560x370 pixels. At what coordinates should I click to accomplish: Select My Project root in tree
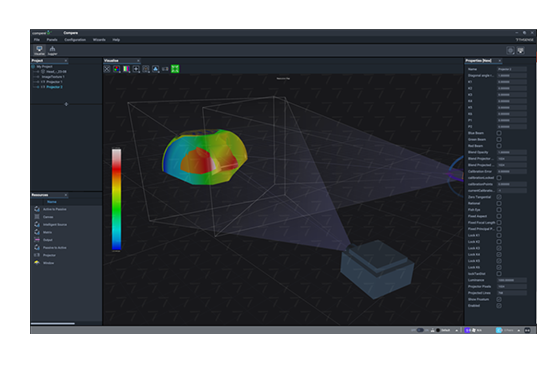[x=45, y=66]
